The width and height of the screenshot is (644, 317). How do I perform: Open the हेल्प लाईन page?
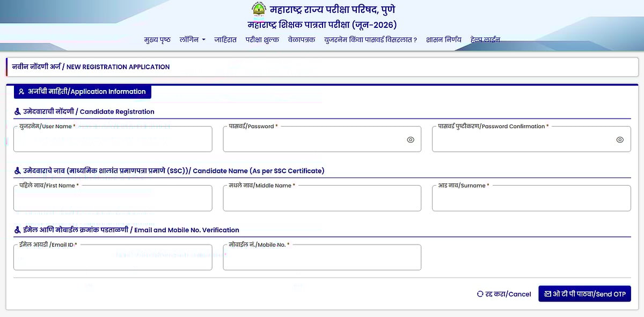click(485, 40)
